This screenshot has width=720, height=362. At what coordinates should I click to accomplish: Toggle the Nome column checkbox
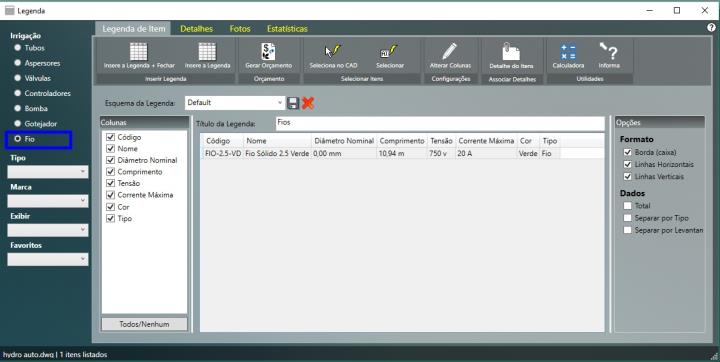pyautogui.click(x=110, y=148)
